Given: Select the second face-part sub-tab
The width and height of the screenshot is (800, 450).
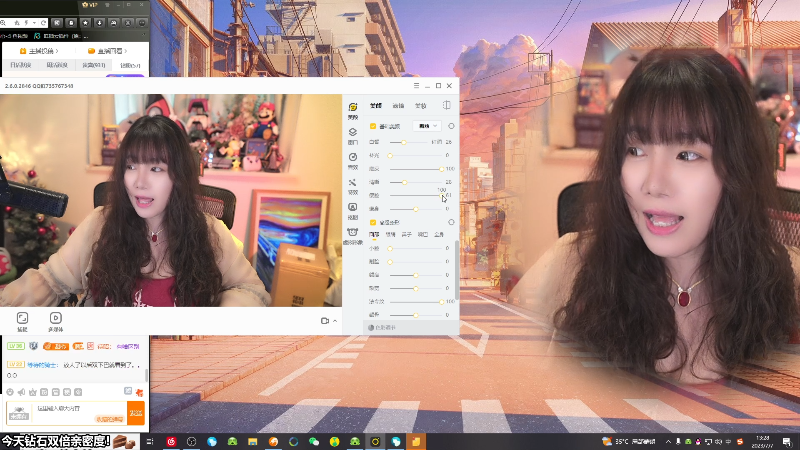Looking at the screenshot, I should [x=390, y=235].
